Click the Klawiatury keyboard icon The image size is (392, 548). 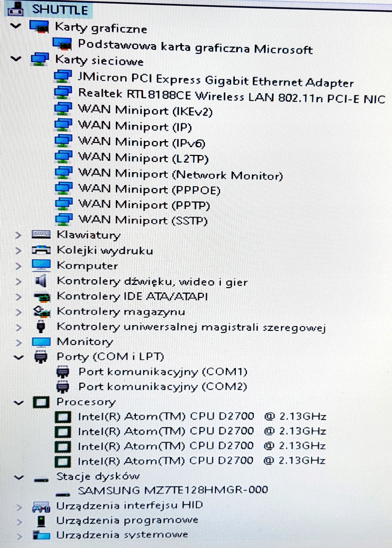[x=41, y=234]
